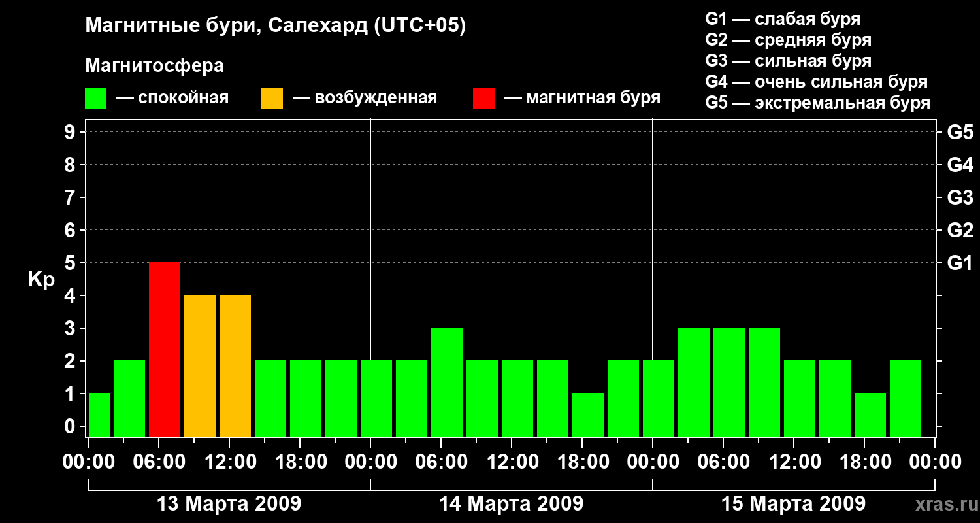Select the red Kp 5 storm bar

tap(165, 349)
